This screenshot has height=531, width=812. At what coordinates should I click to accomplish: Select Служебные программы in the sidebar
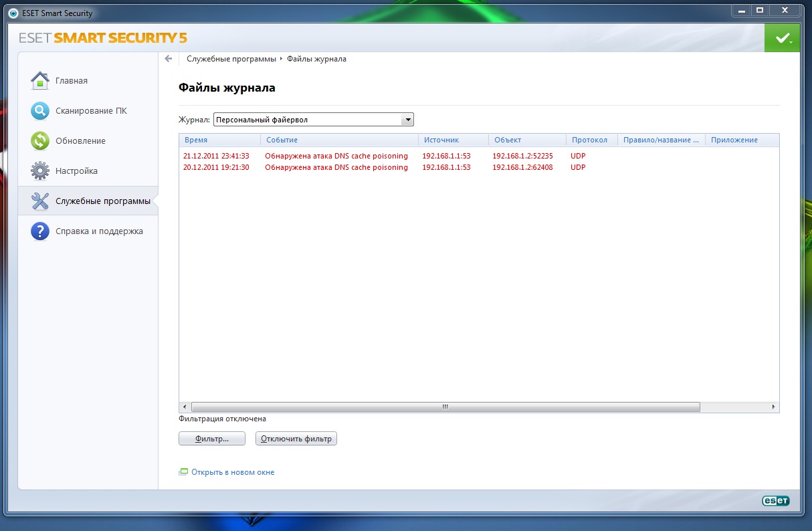(x=88, y=201)
